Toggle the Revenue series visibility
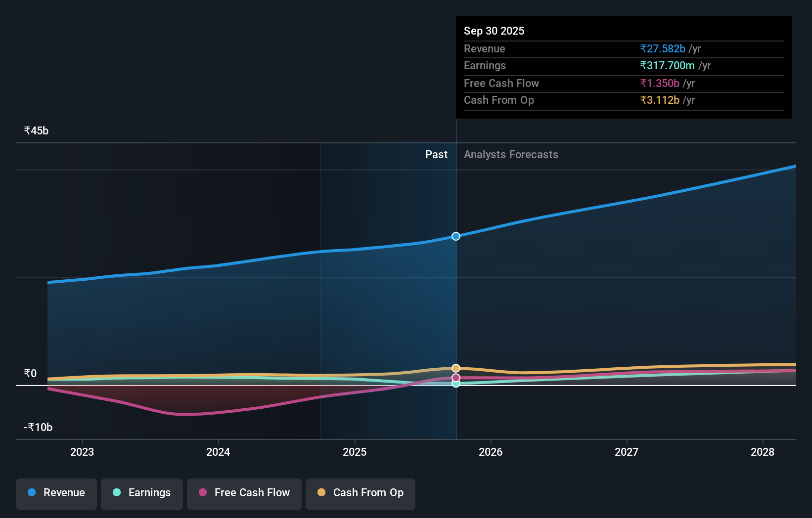Screen dimensions: 812x518 [x=56, y=492]
